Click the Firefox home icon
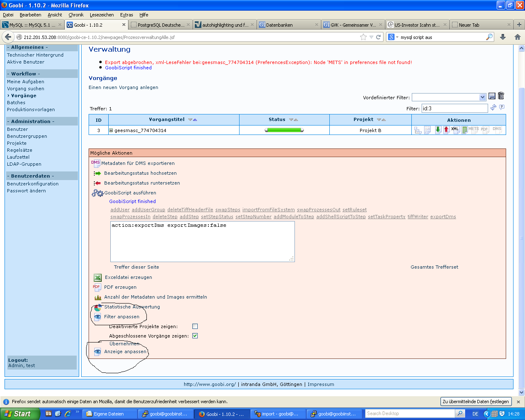Image resolution: width=525 pixels, height=420 pixels. point(518,37)
